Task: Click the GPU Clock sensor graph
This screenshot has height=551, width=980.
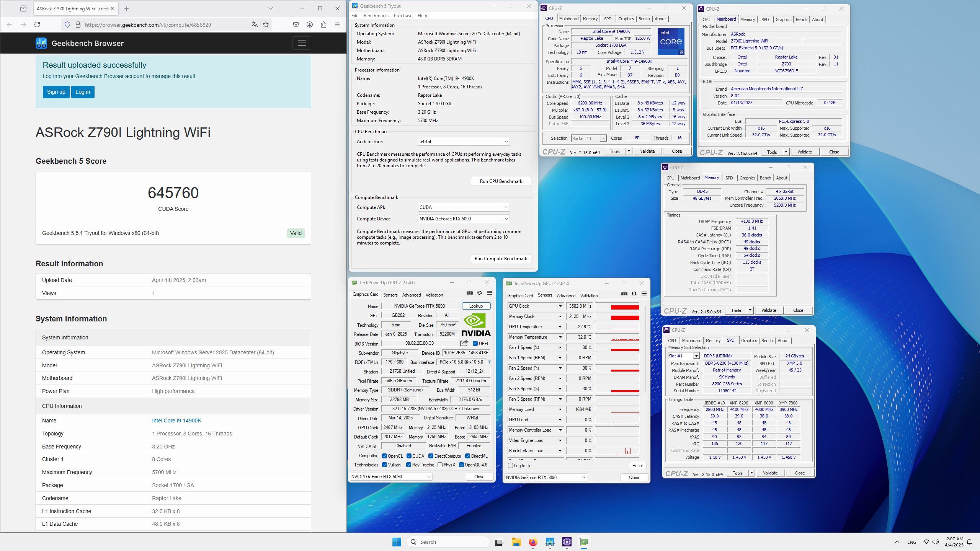Action: (x=617, y=306)
